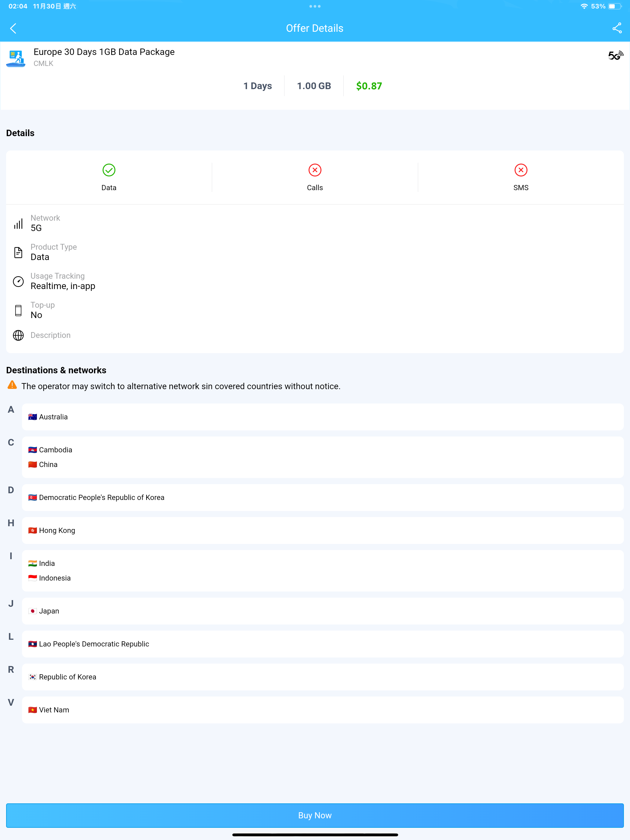
Task: Tap the Destinations & networks heading
Action: [x=56, y=370]
